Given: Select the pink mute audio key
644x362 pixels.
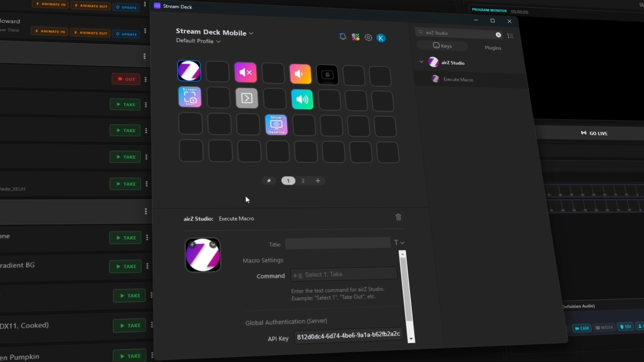Looking at the screenshot, I should point(246,72).
